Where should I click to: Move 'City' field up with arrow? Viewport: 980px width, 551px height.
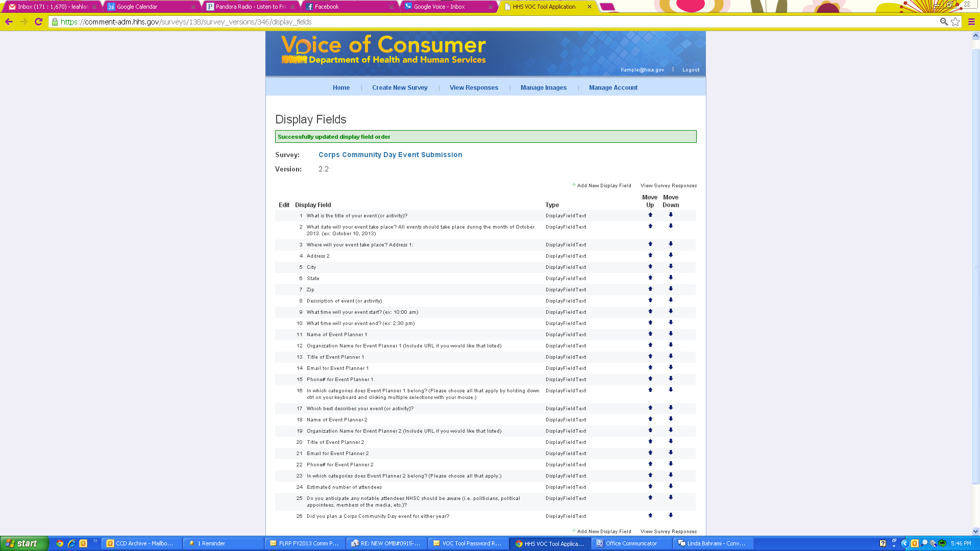650,266
